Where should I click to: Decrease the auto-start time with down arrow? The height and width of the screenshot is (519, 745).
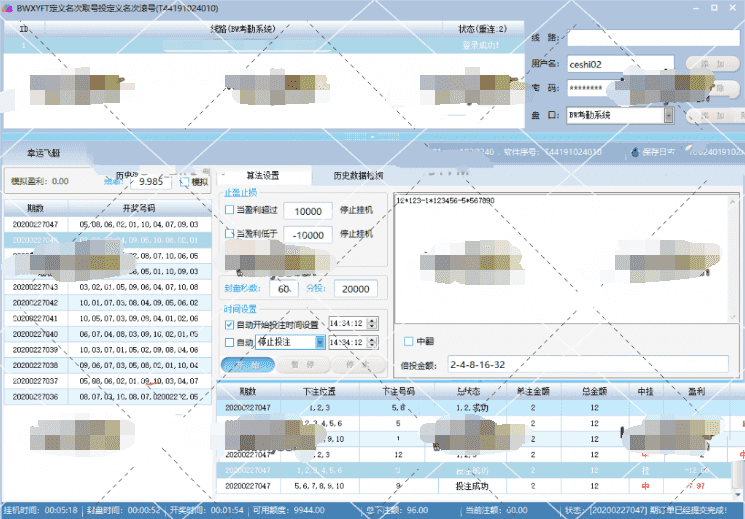coord(372,327)
